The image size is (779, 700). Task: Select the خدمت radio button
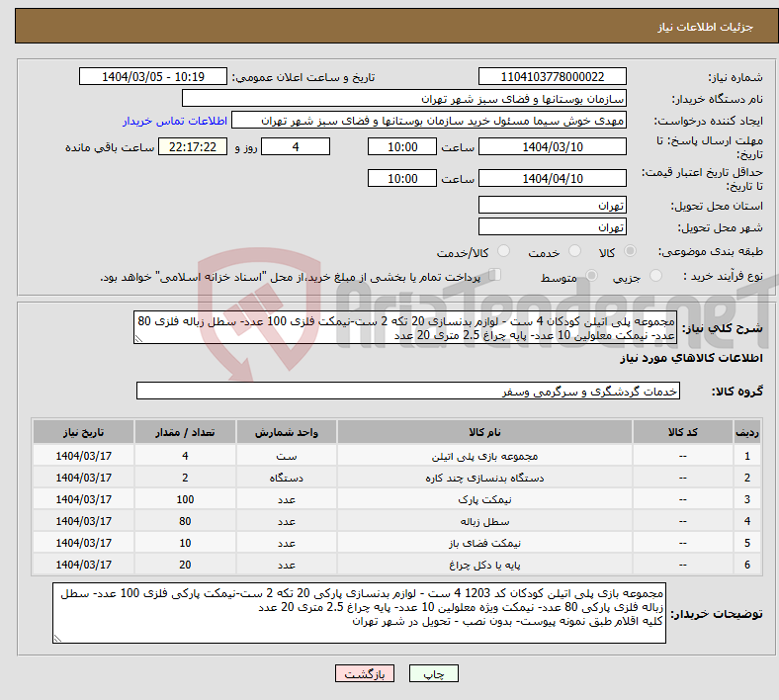[x=574, y=251]
